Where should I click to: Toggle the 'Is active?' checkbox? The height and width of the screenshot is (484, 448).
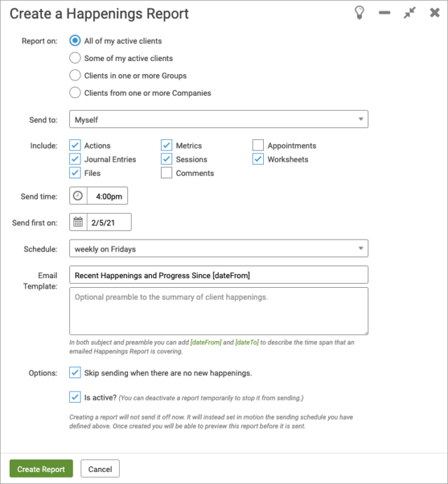click(76, 397)
